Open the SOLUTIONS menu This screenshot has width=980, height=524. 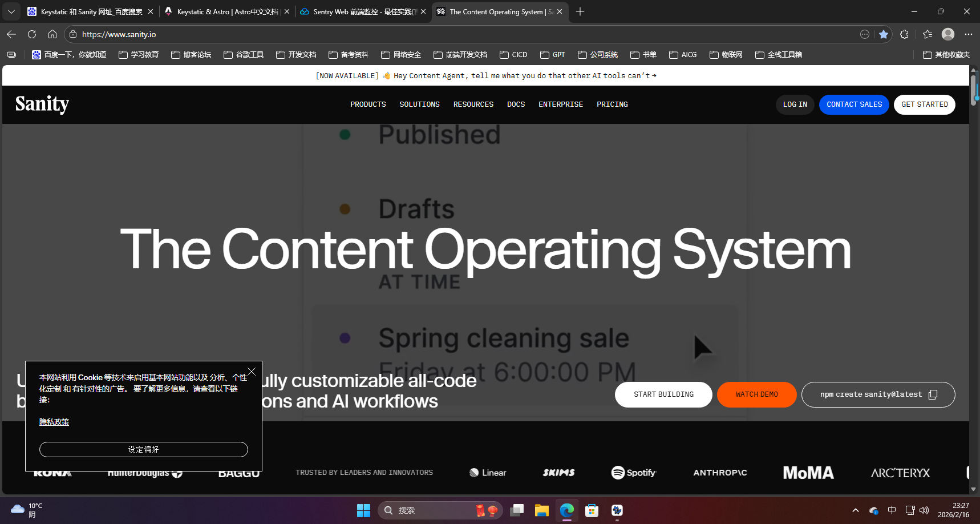[x=419, y=104]
